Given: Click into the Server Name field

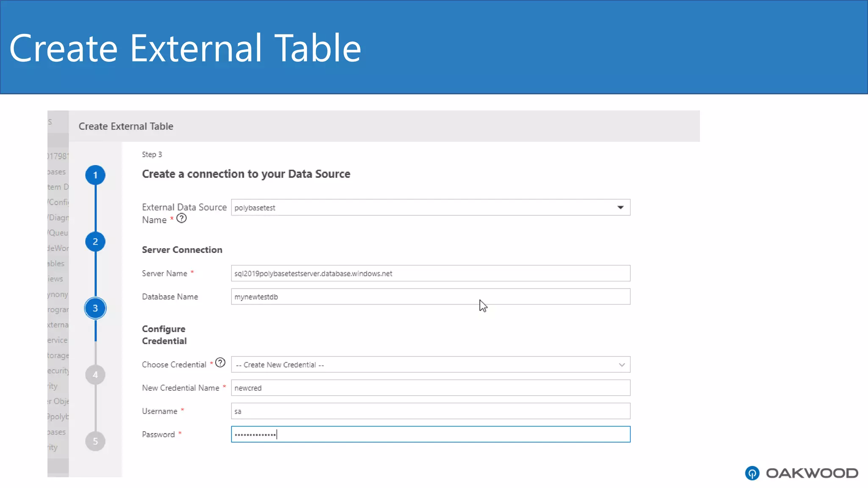Looking at the screenshot, I should click(x=430, y=274).
